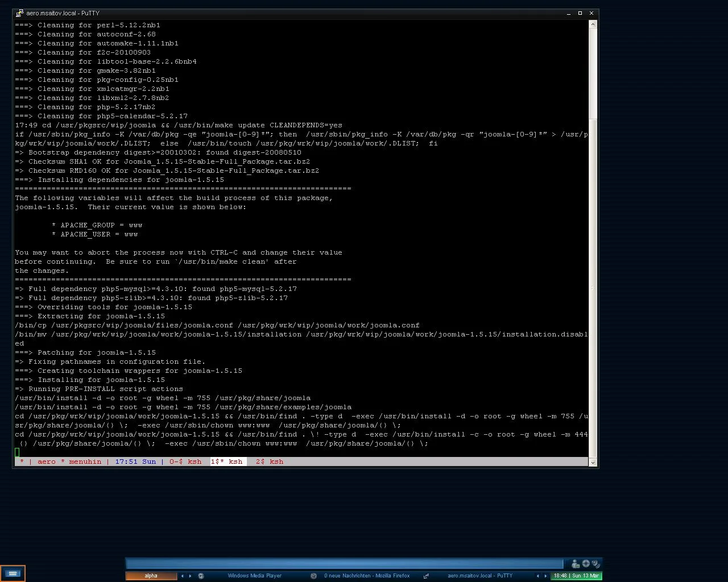
Task: Click 'Fixing pathnames in configuration file.' line
Action: (110, 361)
